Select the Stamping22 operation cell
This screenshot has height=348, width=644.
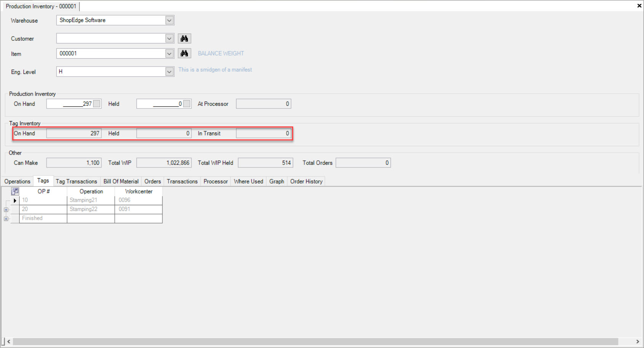(x=91, y=209)
